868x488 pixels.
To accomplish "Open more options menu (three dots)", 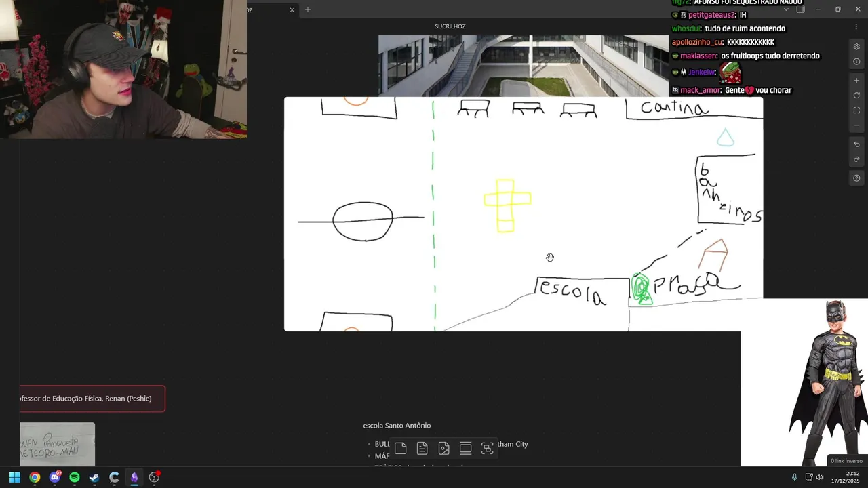I will 856,26.
